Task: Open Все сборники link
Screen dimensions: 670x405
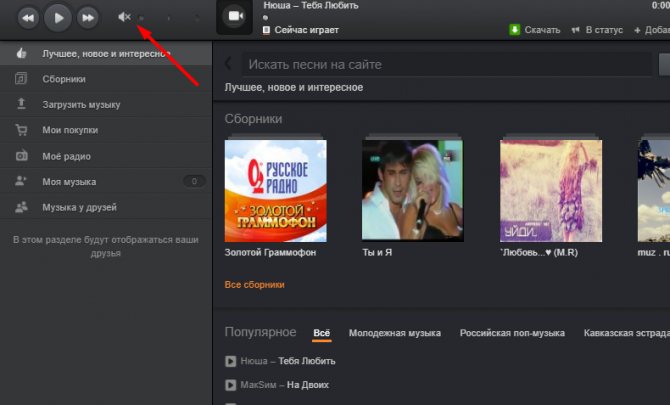Action: 254,285
